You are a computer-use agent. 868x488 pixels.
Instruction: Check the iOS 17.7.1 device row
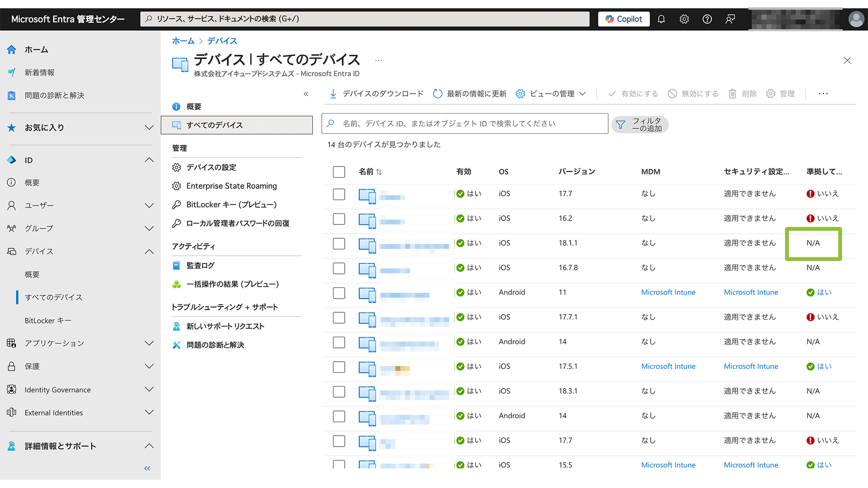(339, 318)
